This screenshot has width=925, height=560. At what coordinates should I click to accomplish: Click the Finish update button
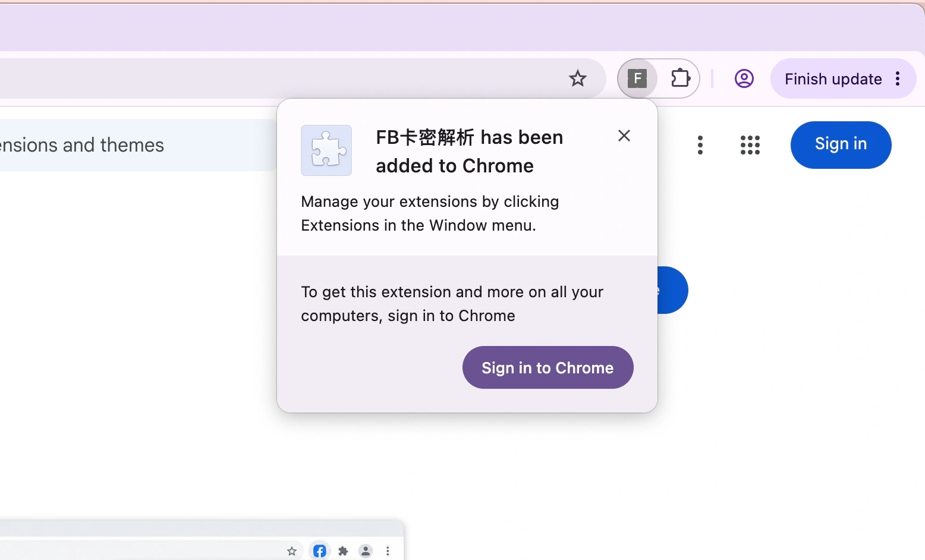click(x=833, y=79)
